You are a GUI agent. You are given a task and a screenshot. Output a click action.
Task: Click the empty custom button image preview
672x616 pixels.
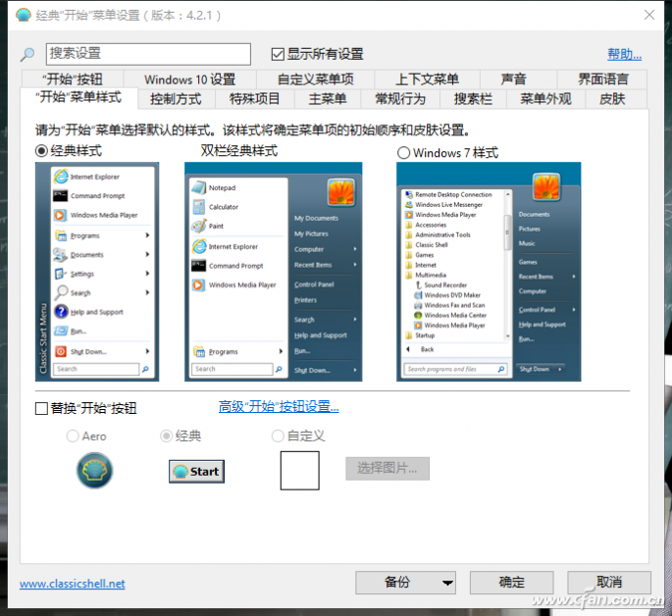click(x=299, y=470)
